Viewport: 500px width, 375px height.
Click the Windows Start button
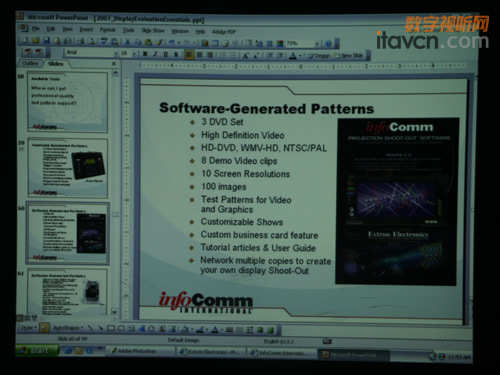click(37, 351)
